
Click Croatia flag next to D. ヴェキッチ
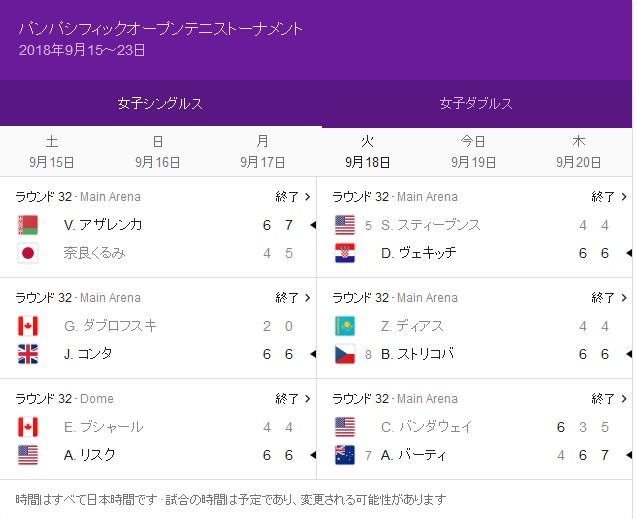[345, 253]
